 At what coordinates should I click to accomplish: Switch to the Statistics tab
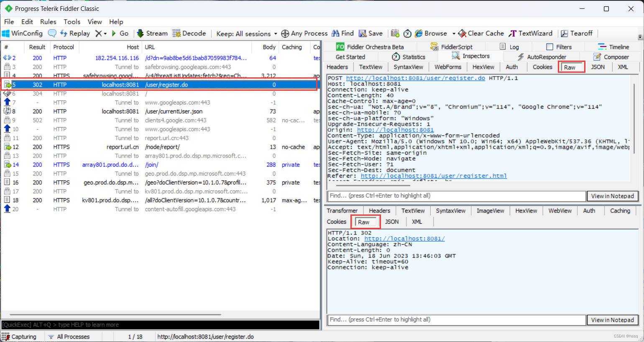[409, 57]
